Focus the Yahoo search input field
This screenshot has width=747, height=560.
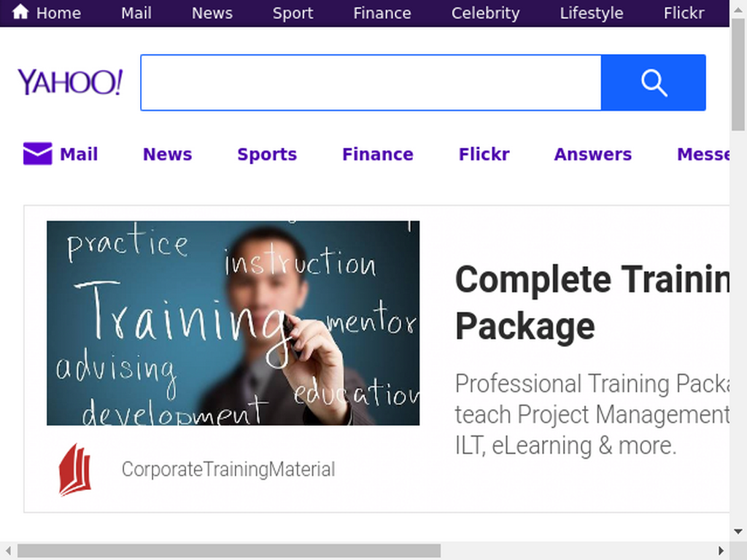tap(371, 83)
